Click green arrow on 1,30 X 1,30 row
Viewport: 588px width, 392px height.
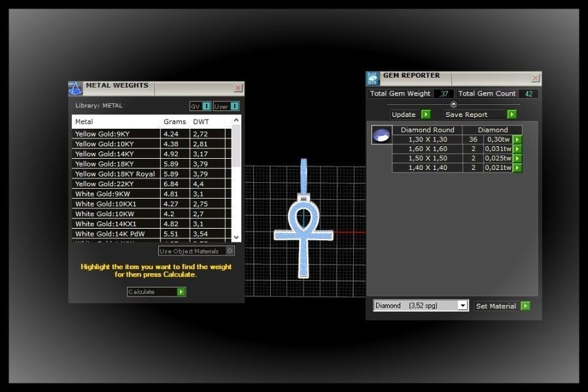pyautogui.click(x=517, y=139)
